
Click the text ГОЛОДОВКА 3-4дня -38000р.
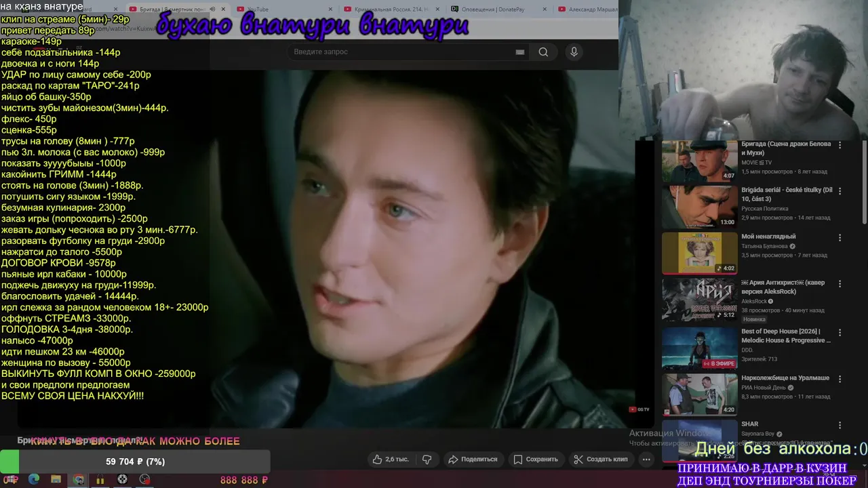(67, 329)
